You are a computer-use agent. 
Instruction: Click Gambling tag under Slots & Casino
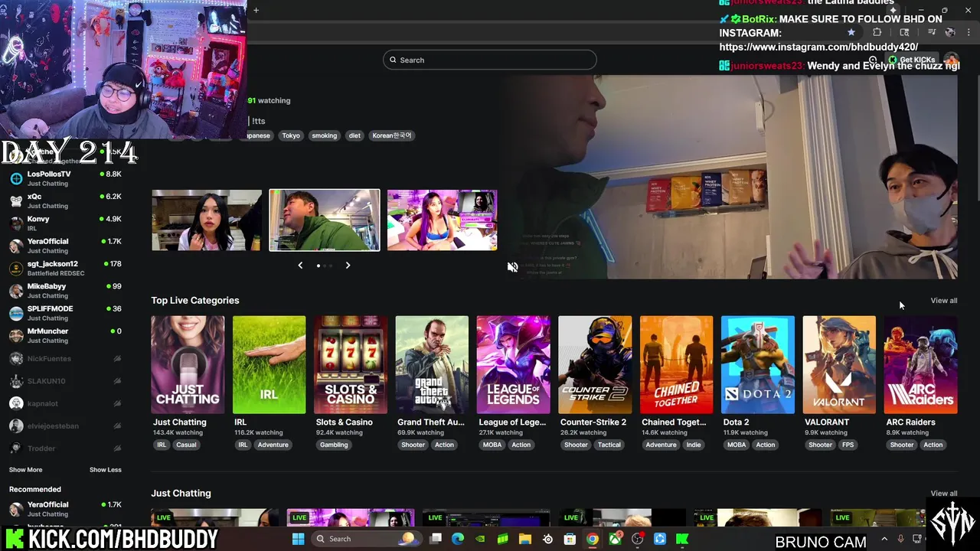click(334, 445)
